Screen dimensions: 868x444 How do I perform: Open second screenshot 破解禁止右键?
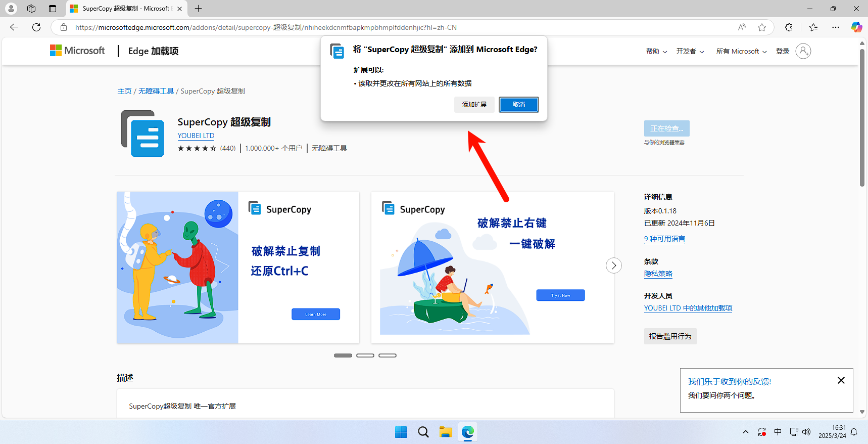(493, 268)
